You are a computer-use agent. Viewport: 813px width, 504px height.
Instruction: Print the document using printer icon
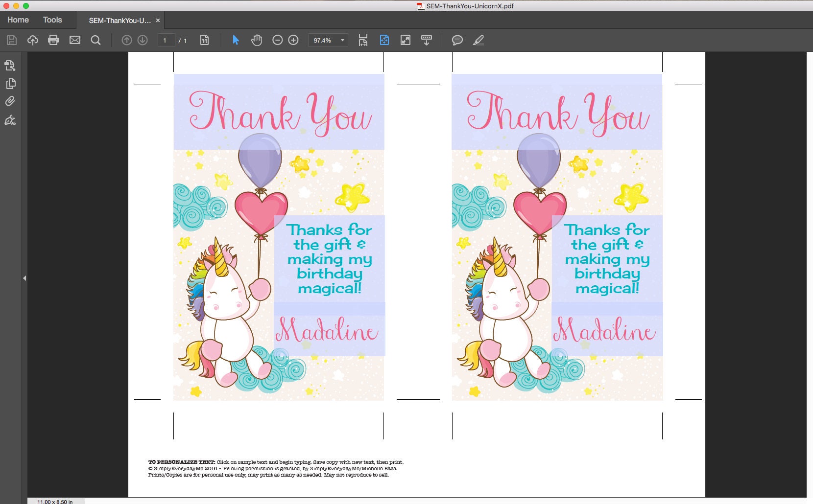[53, 40]
